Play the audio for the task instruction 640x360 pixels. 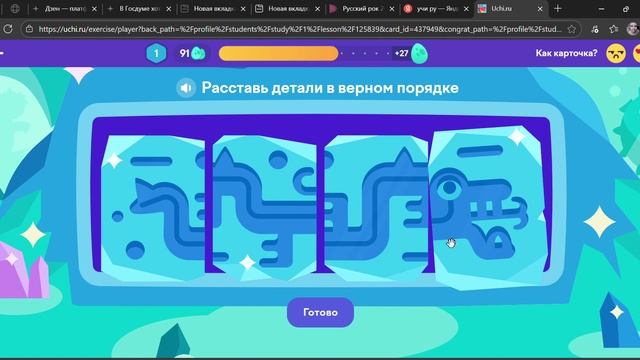click(186, 88)
